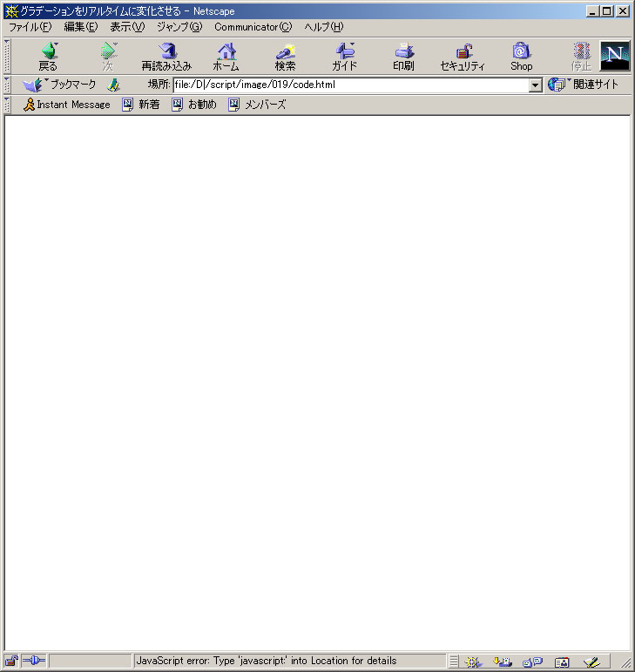This screenshot has width=635, height=672.
Task: Open the メンバーズ personal toolbar link
Action: click(x=257, y=105)
